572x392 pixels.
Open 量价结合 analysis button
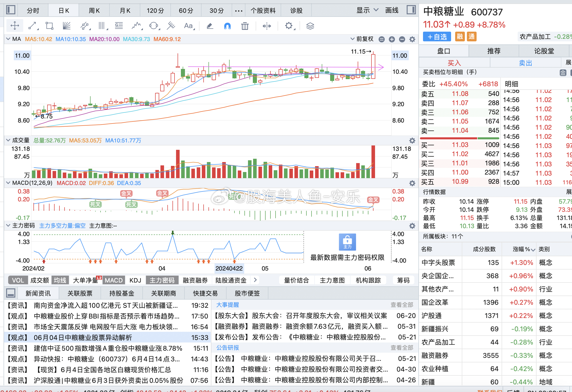(296, 280)
